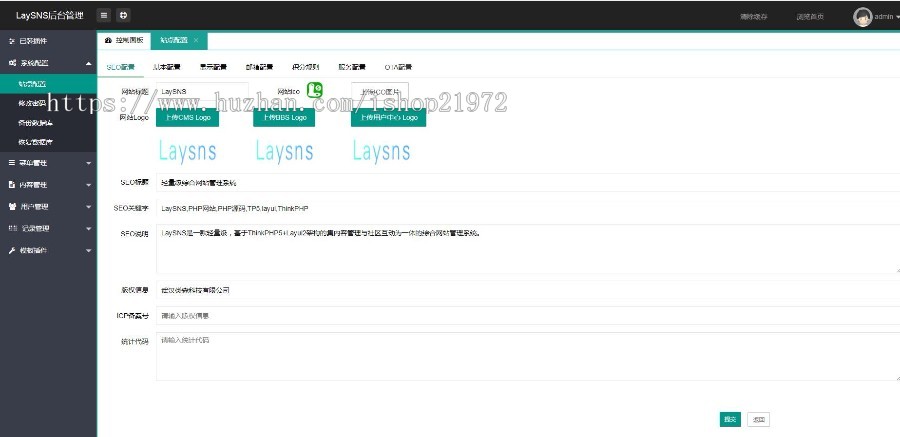
Task: Click 浏览首页 in the header
Action: (810, 17)
